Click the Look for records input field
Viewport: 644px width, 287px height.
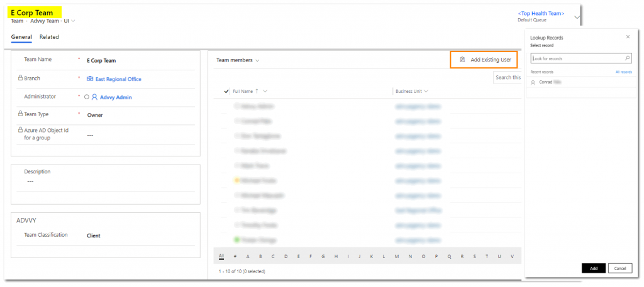pyautogui.click(x=575, y=58)
